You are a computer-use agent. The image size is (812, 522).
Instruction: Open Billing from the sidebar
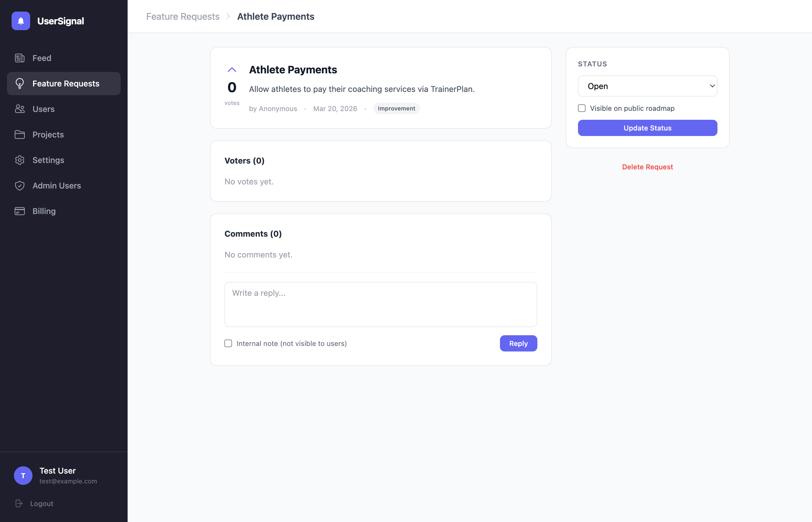click(x=44, y=211)
